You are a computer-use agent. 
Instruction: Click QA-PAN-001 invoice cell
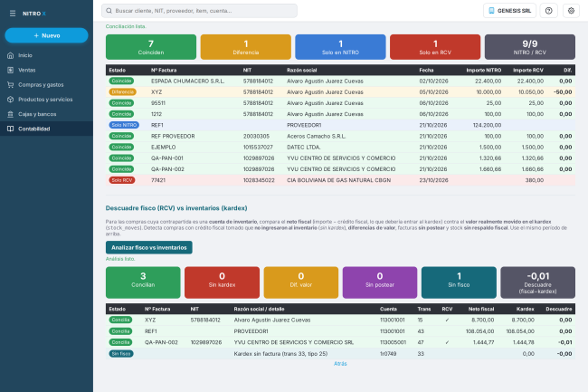(167, 158)
